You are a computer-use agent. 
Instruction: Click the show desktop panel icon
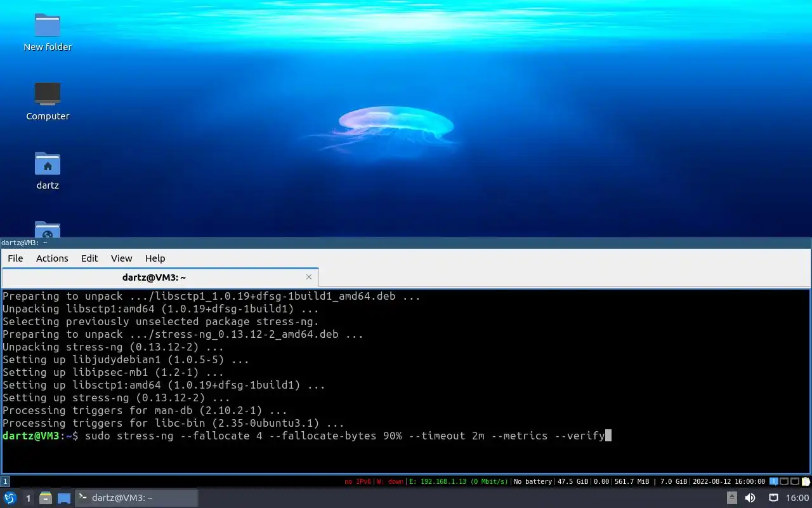point(64,498)
